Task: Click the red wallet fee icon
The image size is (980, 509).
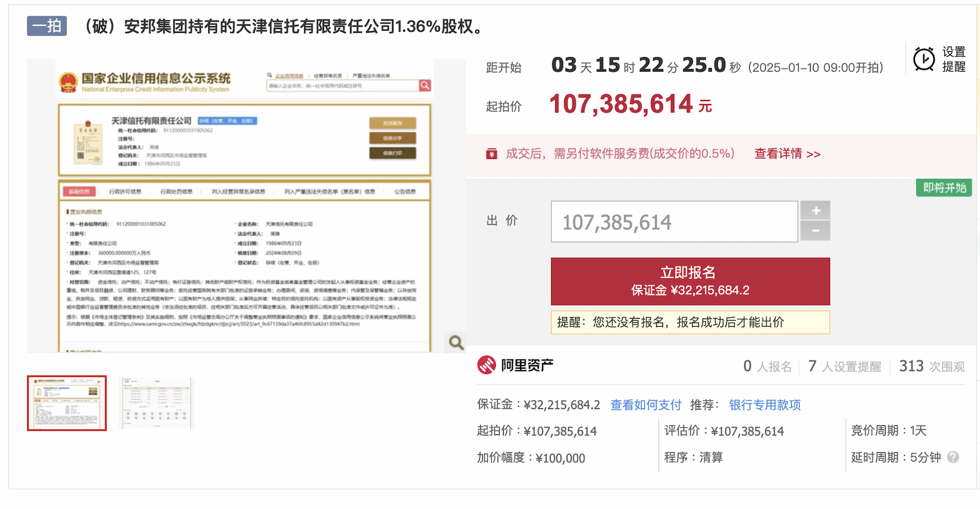Action: tap(492, 154)
